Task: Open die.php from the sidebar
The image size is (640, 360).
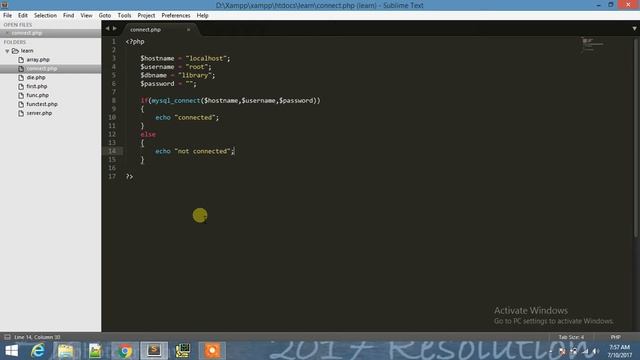Action: [x=36, y=78]
